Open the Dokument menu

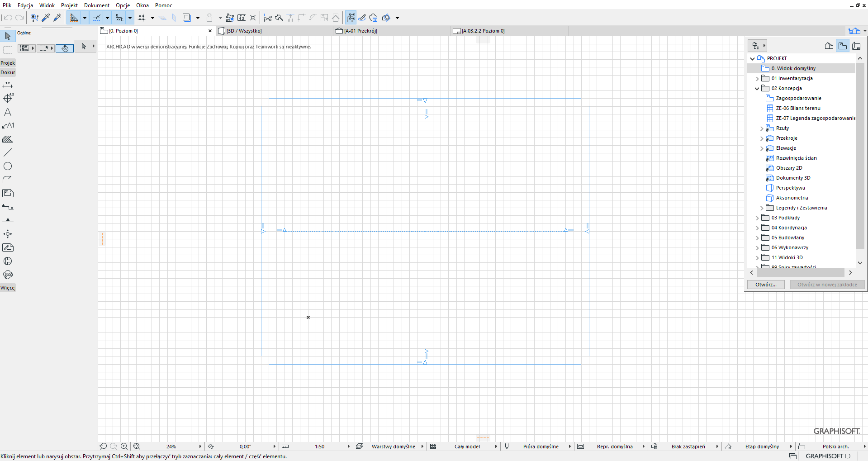96,5
